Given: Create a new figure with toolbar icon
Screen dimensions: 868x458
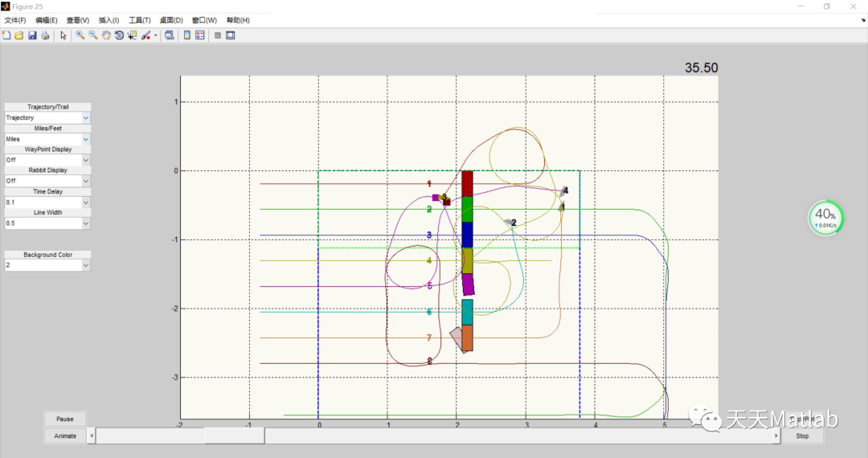Looking at the screenshot, I should pos(6,35).
